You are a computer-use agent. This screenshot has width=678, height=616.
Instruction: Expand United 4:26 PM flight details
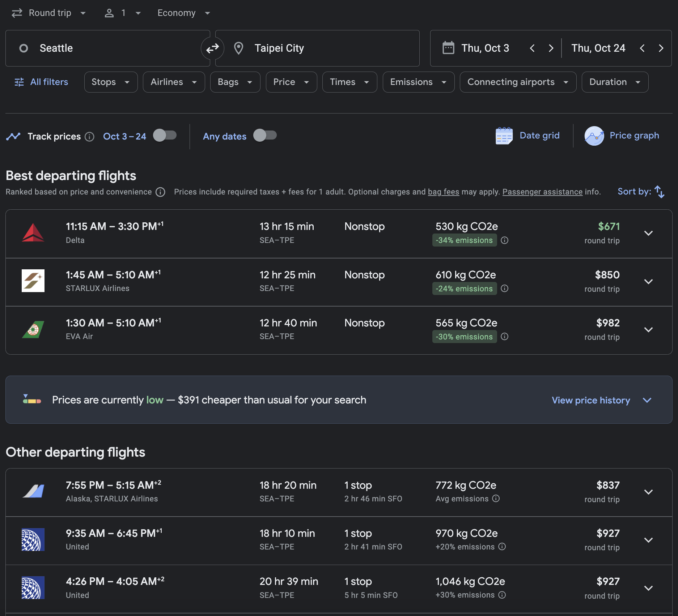(x=648, y=588)
